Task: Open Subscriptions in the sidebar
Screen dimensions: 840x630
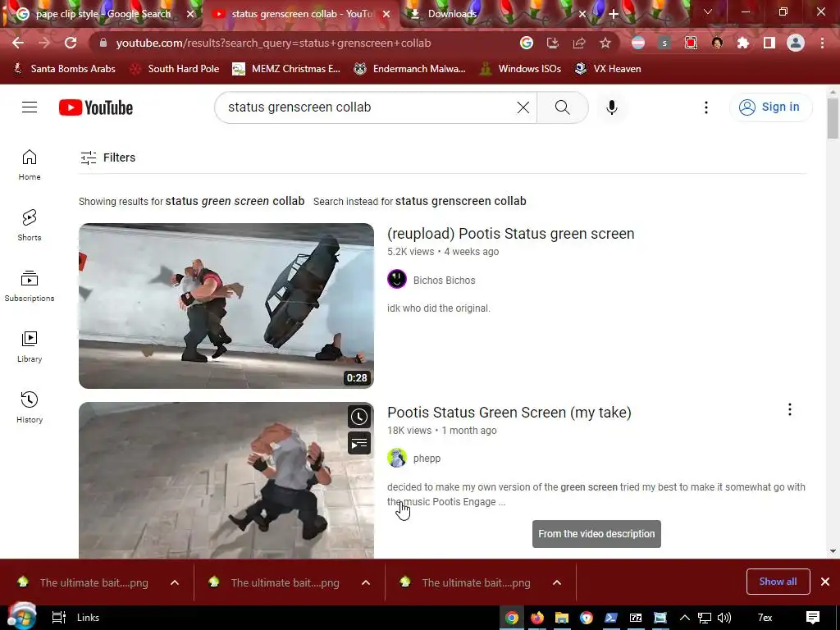Action: point(30,286)
